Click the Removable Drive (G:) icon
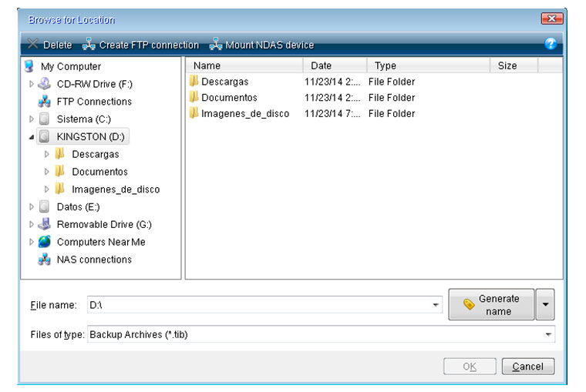The width and height of the screenshot is (586, 392). tap(45, 223)
